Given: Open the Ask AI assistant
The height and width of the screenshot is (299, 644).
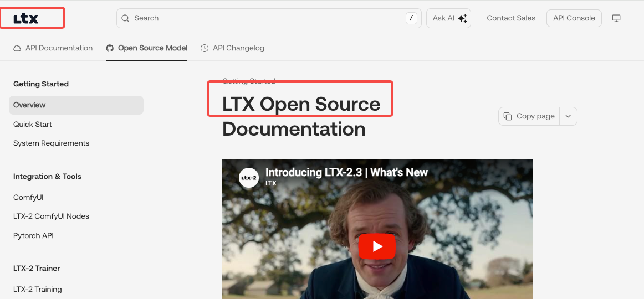Looking at the screenshot, I should click(x=448, y=18).
